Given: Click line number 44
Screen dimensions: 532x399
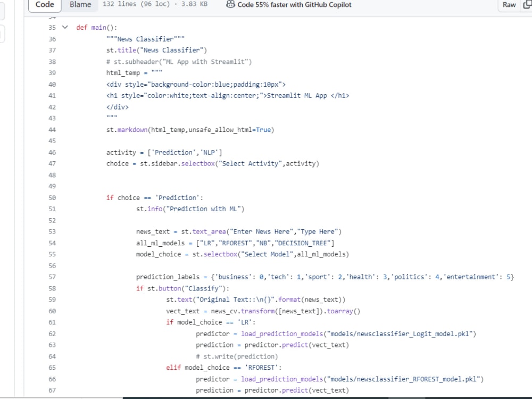Looking at the screenshot, I should tap(52, 130).
